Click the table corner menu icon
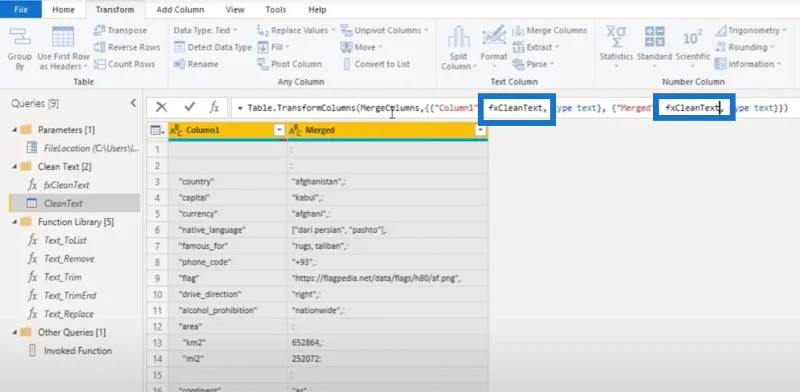This screenshot has width=800, height=392. 157,131
